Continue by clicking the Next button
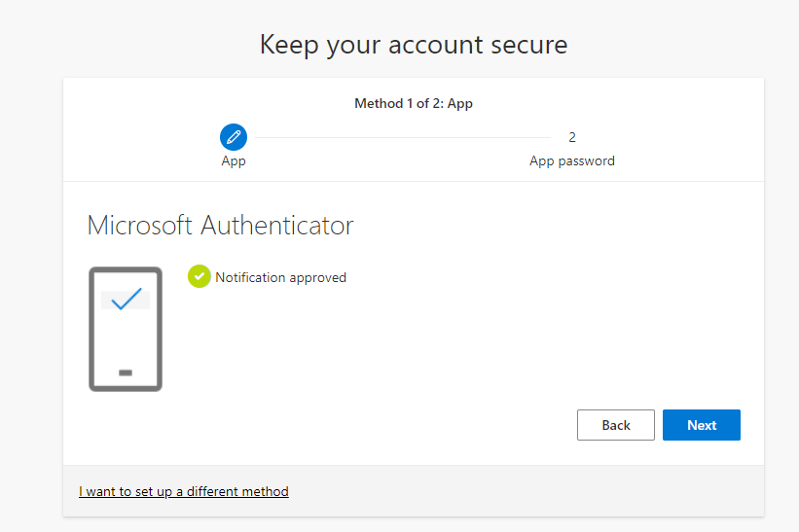 pyautogui.click(x=701, y=425)
